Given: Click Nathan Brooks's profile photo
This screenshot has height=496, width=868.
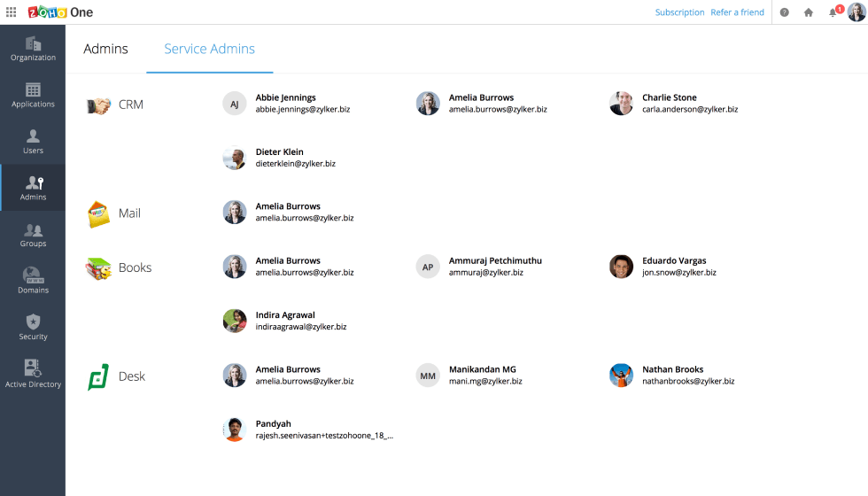Looking at the screenshot, I should coord(621,376).
